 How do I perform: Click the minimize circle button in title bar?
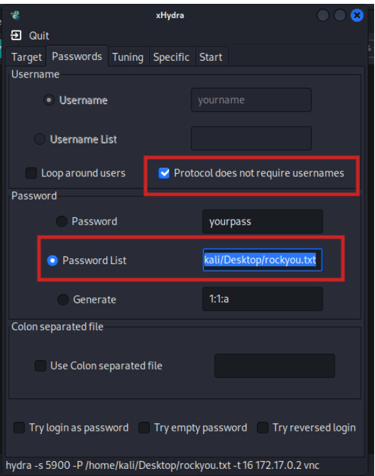[323, 15]
